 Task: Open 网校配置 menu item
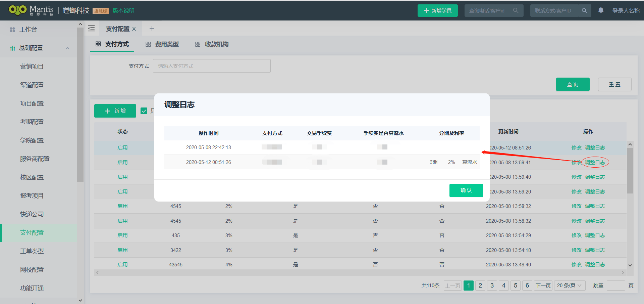pos(32,270)
